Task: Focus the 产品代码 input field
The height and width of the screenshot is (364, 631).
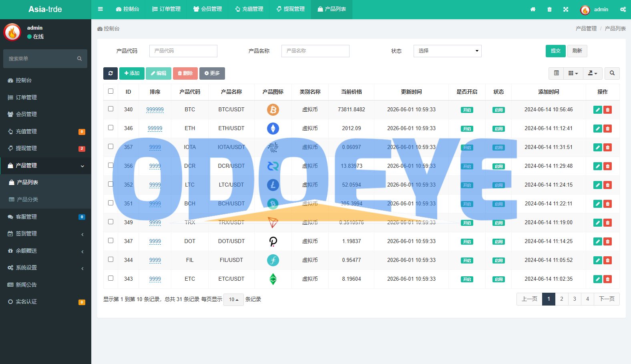Action: [x=183, y=51]
